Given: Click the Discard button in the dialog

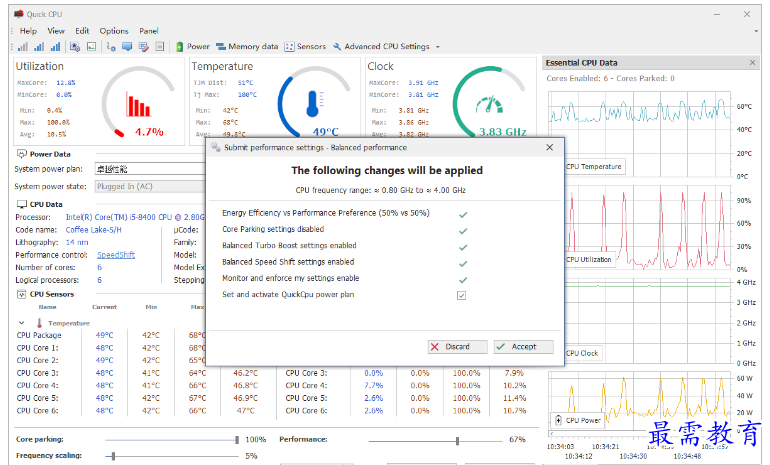Looking at the screenshot, I should [x=458, y=347].
